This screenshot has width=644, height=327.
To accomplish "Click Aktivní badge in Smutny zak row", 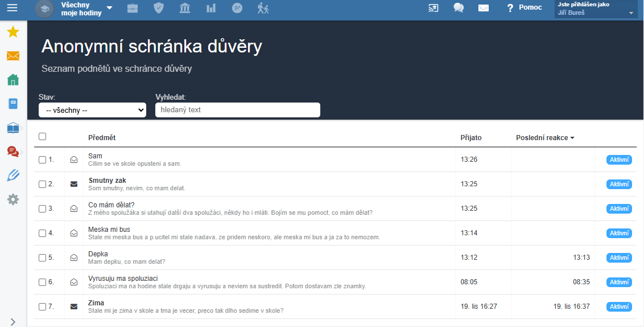I will (619, 184).
